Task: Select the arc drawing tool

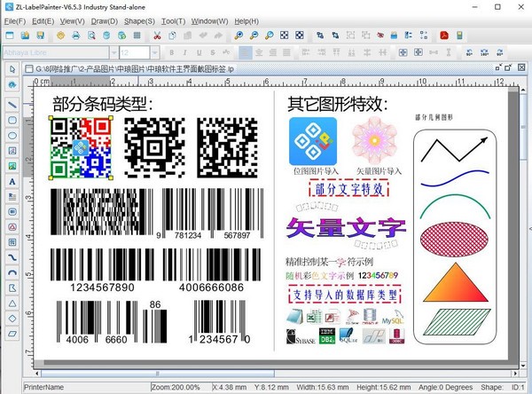Action: (12, 272)
